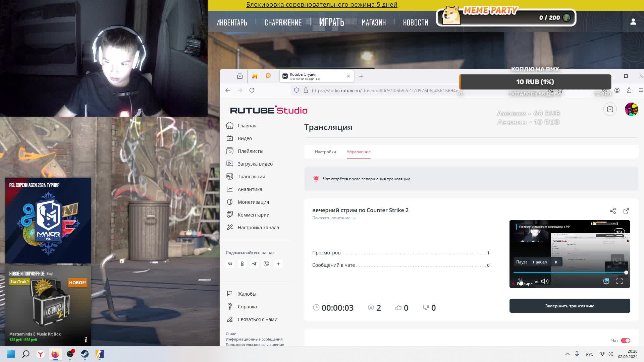Screen dimensions: 644x362
Task: Click the VK social icon
Action: 230,264
